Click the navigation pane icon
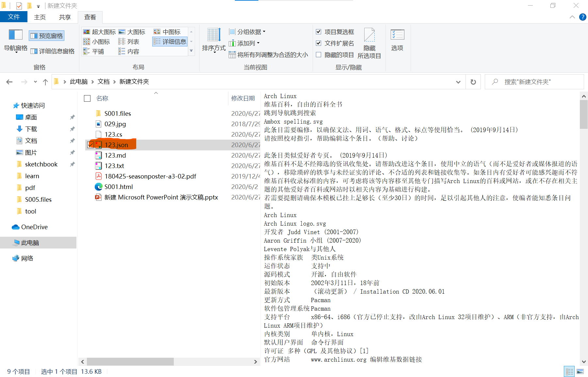The height and width of the screenshot is (377, 588). (15, 35)
